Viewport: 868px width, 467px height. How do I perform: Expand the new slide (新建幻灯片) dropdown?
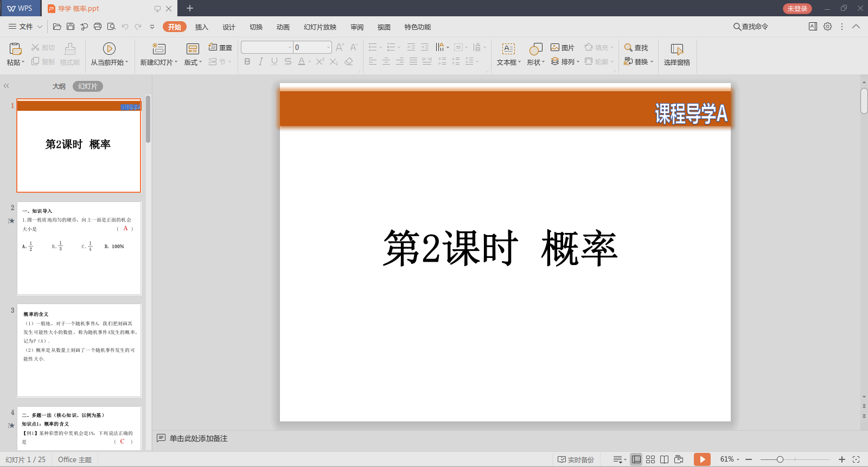[176, 62]
